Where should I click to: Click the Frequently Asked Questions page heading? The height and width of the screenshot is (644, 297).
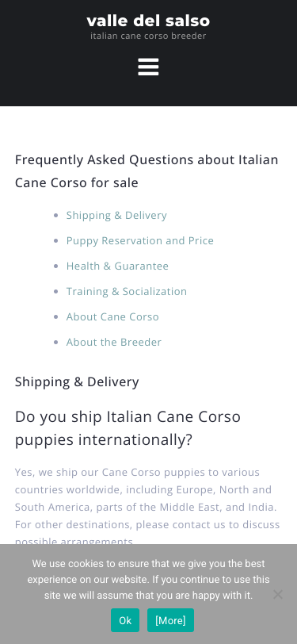click(147, 171)
